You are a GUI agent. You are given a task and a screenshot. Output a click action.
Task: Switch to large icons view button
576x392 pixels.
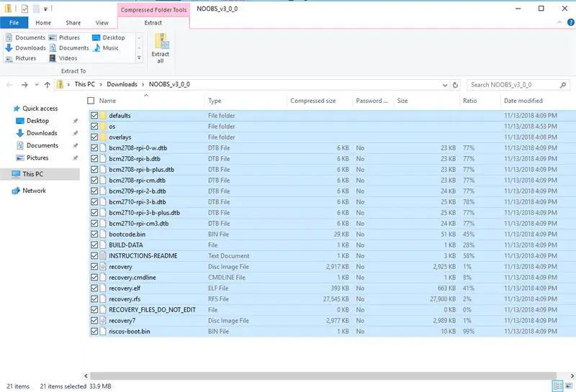click(569, 386)
